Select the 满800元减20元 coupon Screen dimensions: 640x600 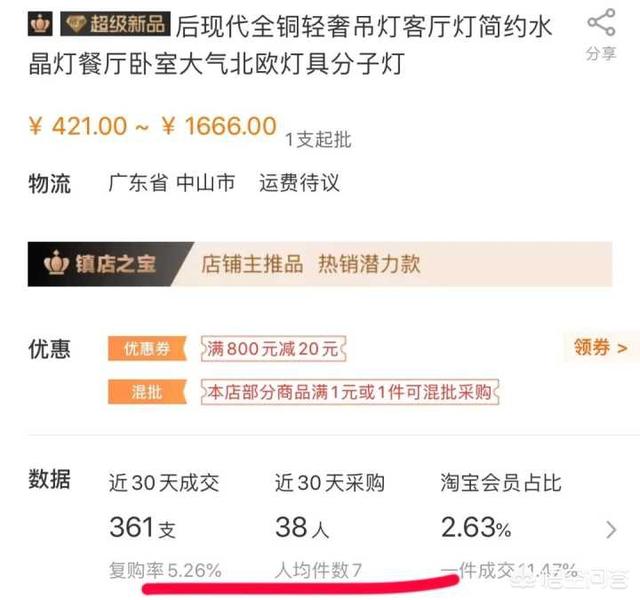(x=273, y=349)
